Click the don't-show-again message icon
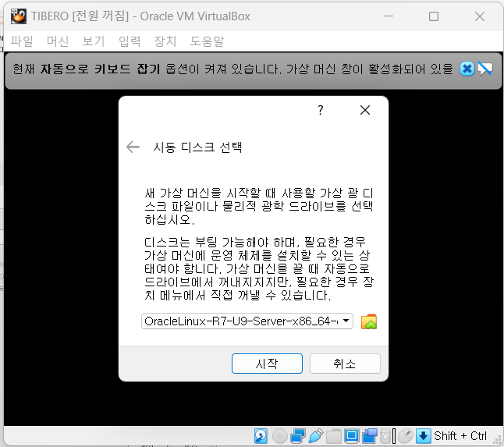The width and height of the screenshot is (504, 447). (484, 69)
